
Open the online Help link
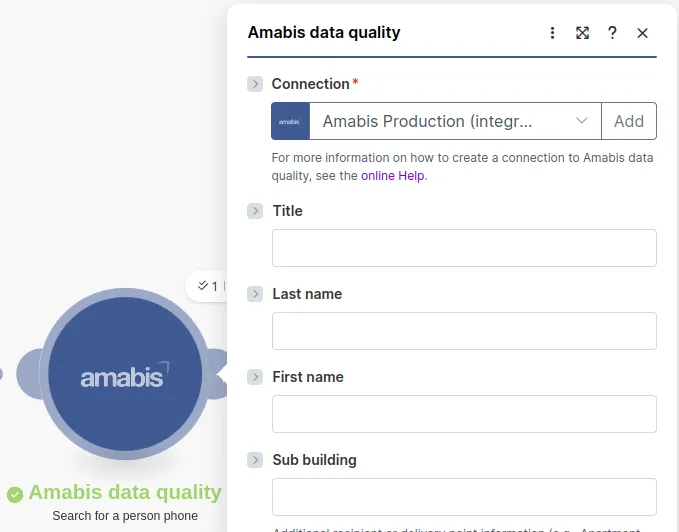tap(393, 176)
